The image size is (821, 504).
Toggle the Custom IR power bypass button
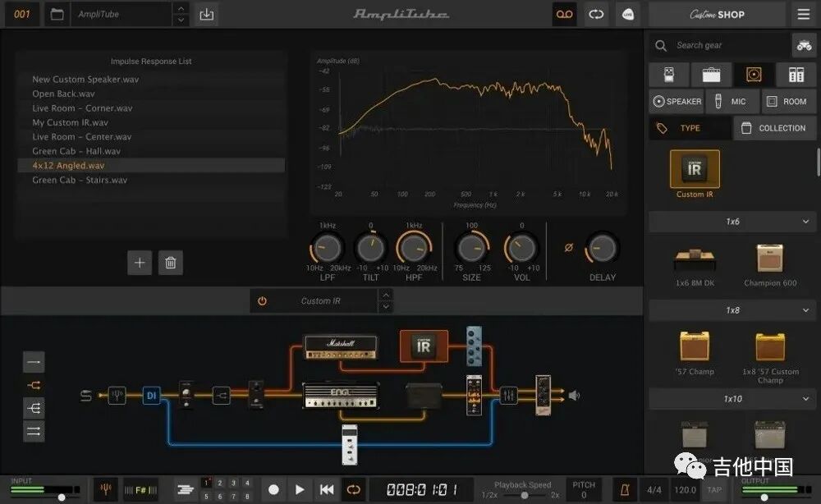(262, 301)
